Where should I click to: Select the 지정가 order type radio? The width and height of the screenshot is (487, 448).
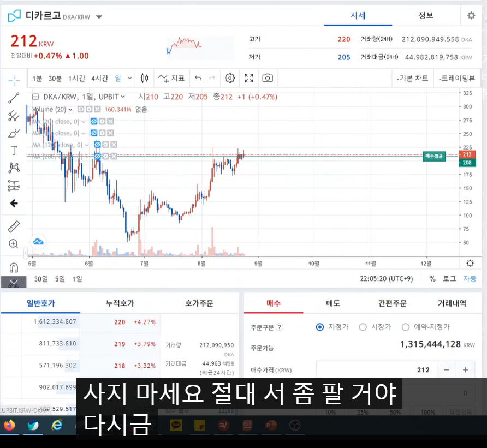coord(319,327)
